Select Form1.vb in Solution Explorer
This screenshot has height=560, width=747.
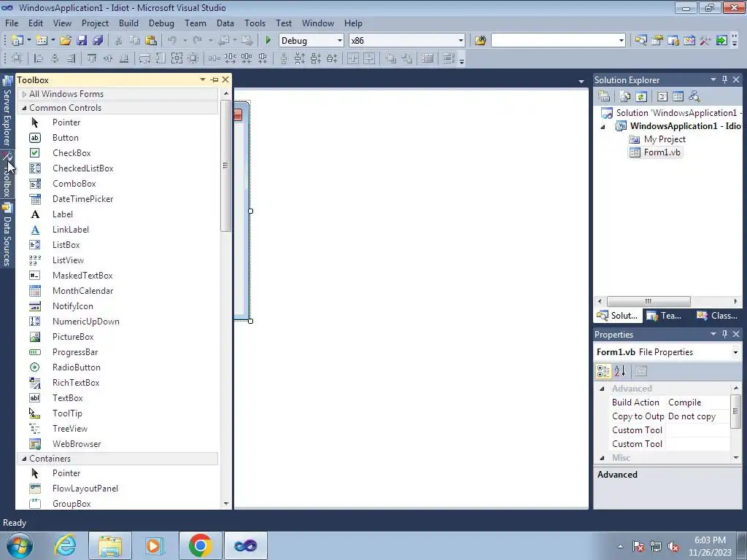662,152
